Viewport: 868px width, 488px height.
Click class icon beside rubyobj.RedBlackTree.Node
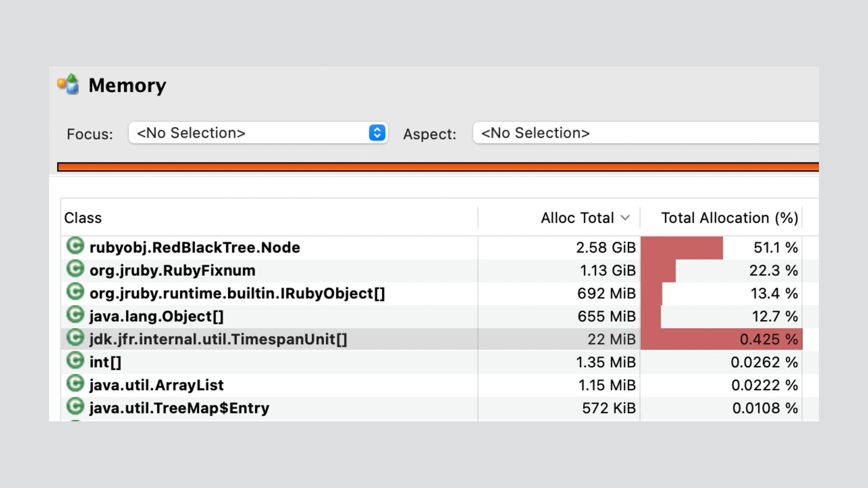pos(75,246)
